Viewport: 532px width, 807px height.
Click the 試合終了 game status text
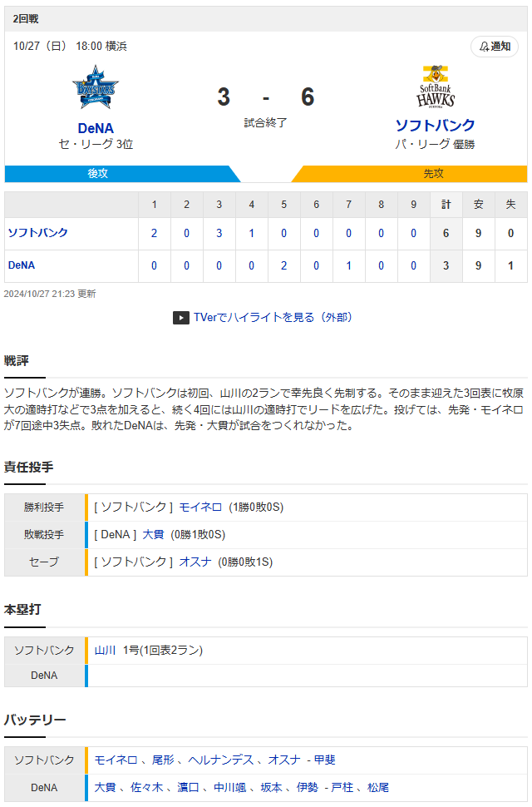[x=265, y=122]
